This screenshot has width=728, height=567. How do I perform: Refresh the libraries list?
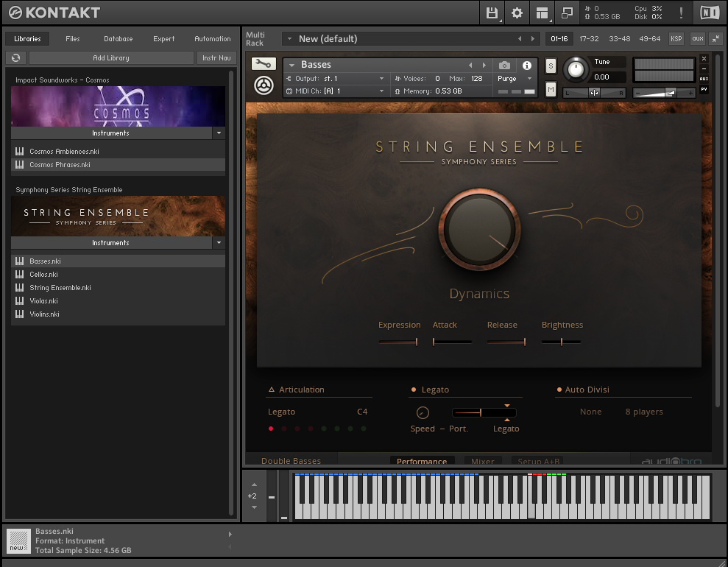pyautogui.click(x=15, y=57)
